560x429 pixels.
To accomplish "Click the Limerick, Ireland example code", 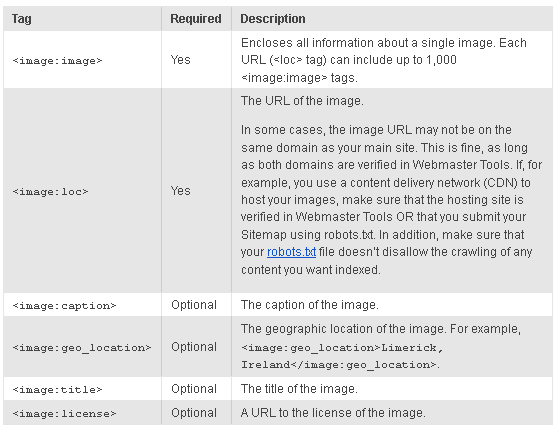I will tap(342, 356).
